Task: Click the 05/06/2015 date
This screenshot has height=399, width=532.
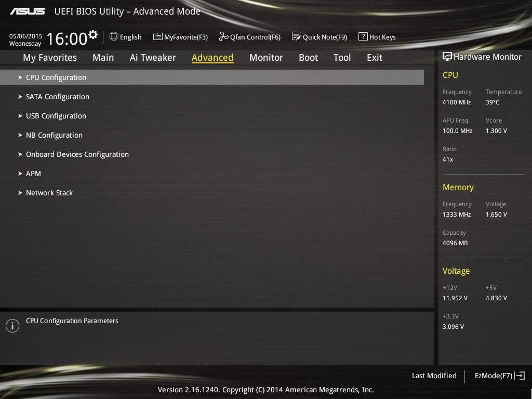Action: [x=26, y=36]
